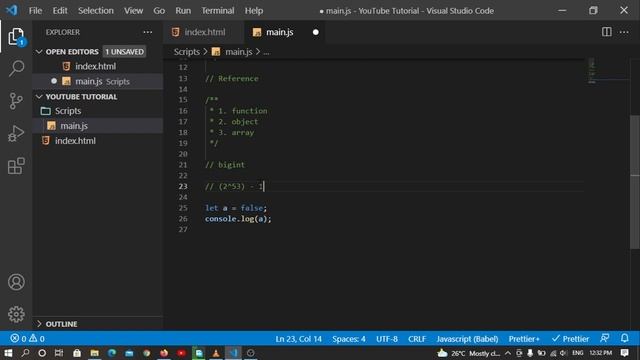Collapse the YouTube Tutorial folder section
The height and width of the screenshot is (360, 640).
coord(39,97)
